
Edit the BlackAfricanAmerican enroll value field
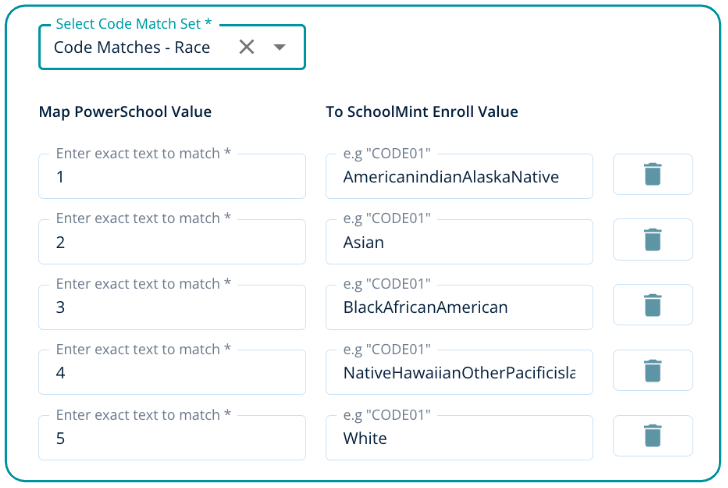point(459,308)
